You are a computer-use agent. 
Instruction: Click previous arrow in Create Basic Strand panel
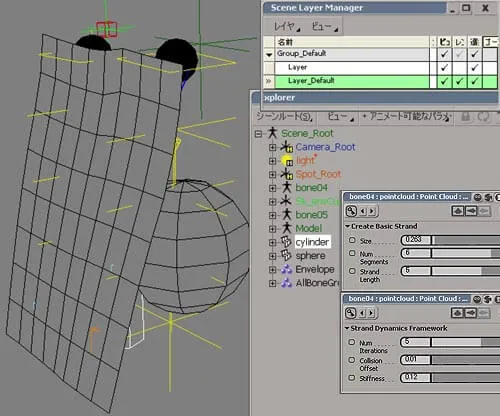pos(363,211)
